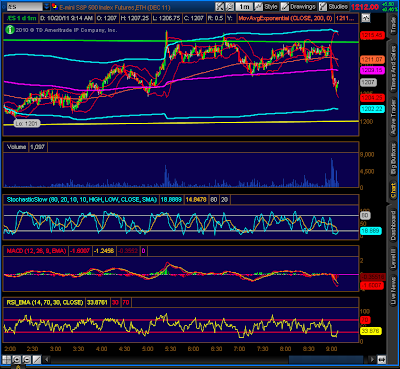This screenshot has height=369, width=400.
Task: Click the green info icon
Action: [10, 30]
